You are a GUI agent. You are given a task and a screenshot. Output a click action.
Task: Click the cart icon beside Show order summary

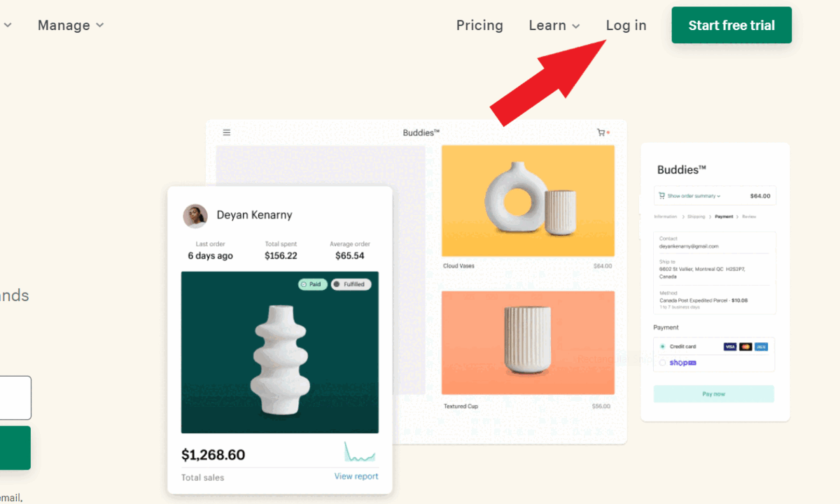(x=661, y=196)
